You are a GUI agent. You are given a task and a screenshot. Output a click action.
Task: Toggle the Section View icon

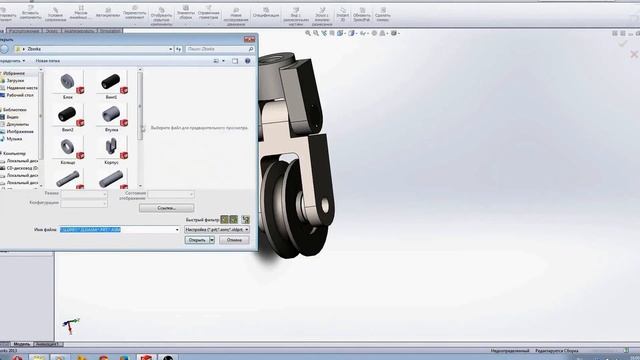(x=332, y=33)
